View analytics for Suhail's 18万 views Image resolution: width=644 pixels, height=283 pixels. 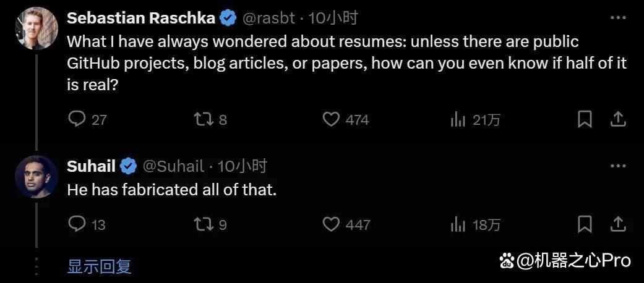click(x=458, y=224)
